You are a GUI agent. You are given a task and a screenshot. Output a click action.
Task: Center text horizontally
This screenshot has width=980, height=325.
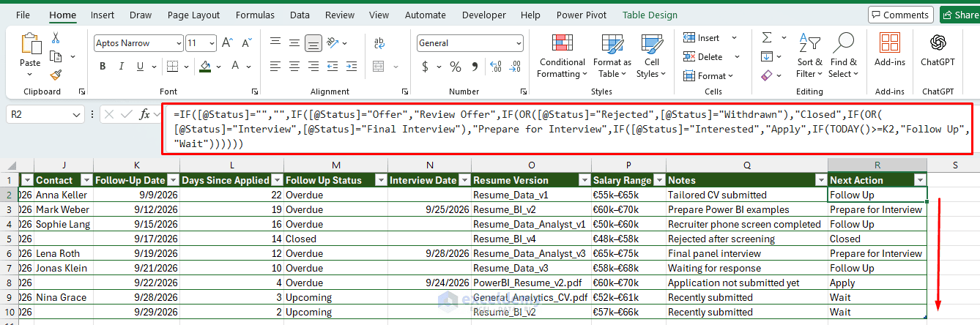tap(295, 67)
